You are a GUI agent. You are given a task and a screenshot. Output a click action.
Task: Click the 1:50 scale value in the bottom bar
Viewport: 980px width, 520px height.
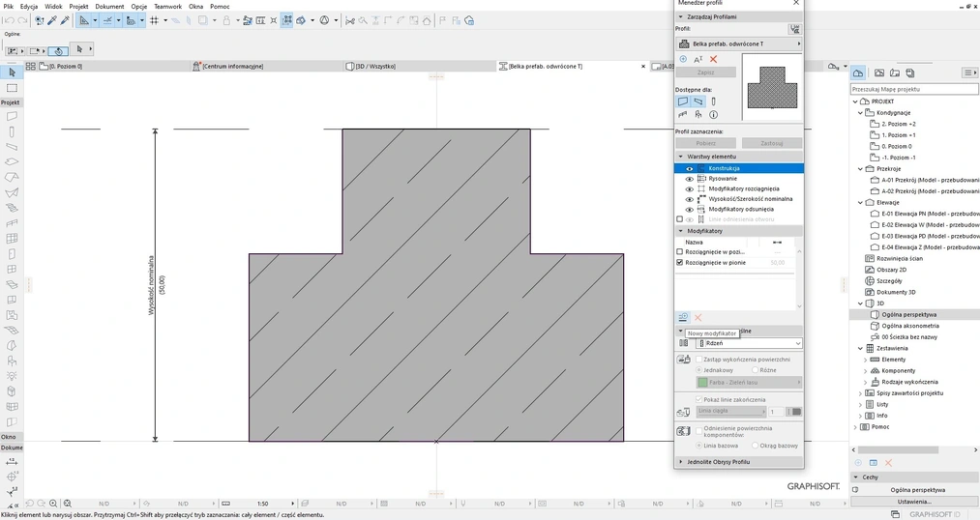pyautogui.click(x=262, y=504)
